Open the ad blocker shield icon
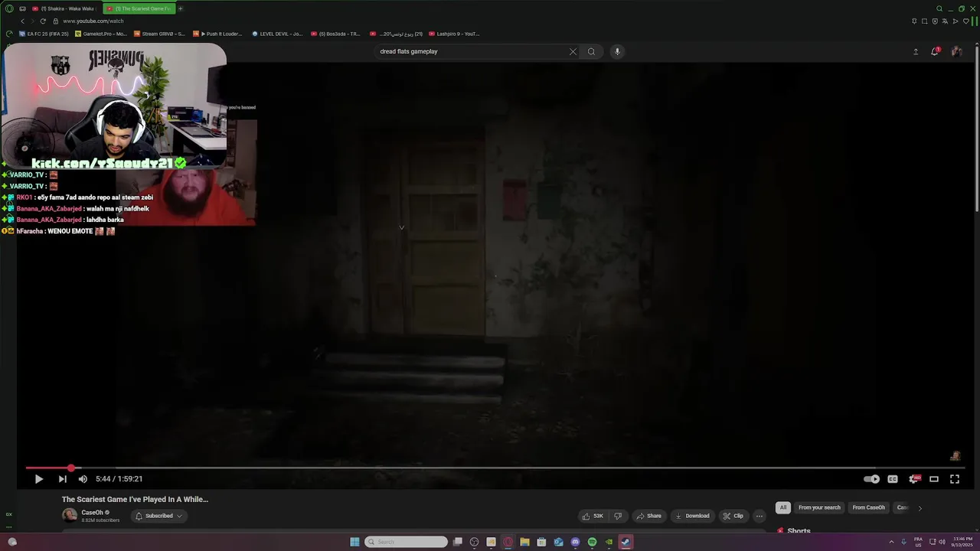Image resolution: width=980 pixels, height=551 pixels. point(935,21)
